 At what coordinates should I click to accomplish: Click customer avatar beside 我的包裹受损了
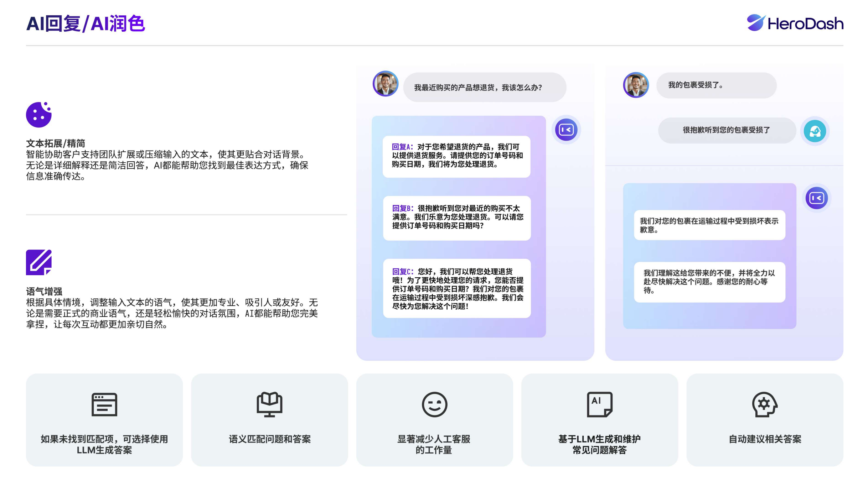tap(636, 85)
